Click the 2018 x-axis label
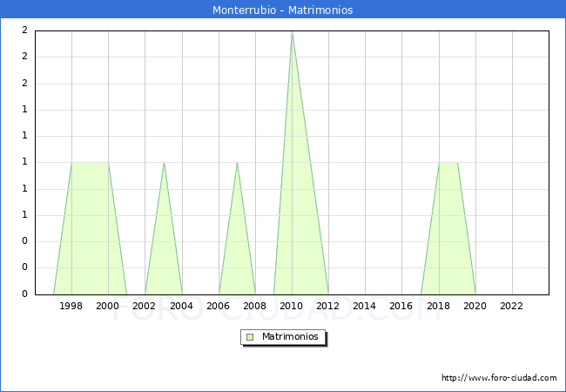Screen dimensions: 566x392 pos(439,306)
